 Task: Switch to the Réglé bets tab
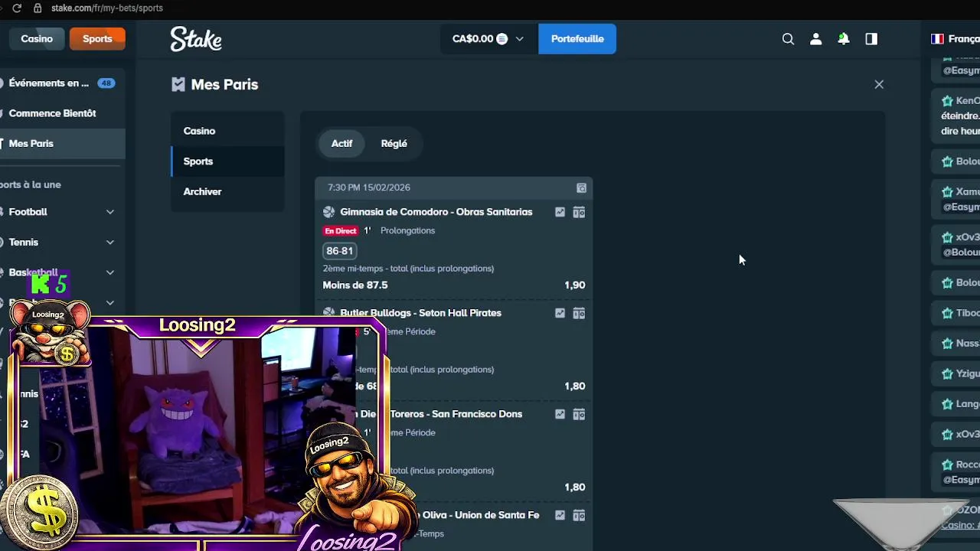coord(394,143)
